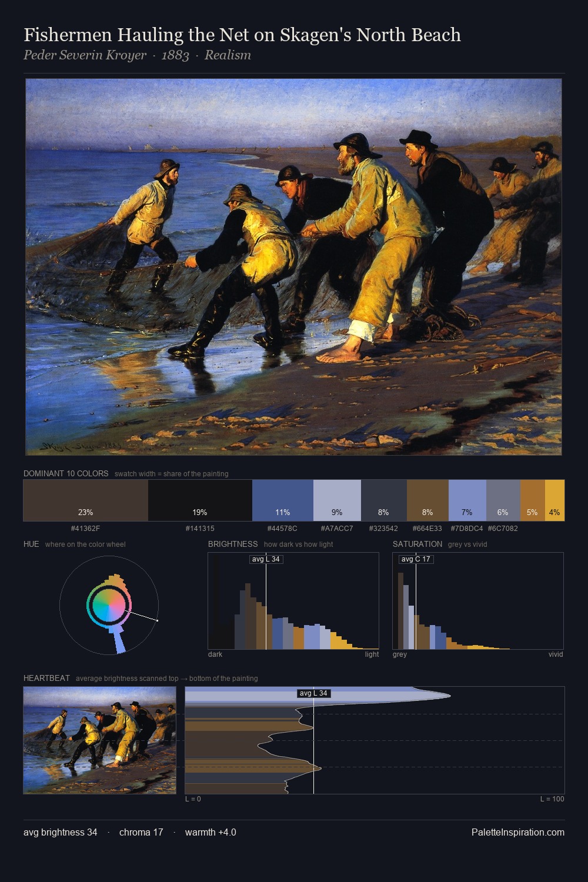Click the footer 'warmth +4.0' stat

[x=211, y=832]
